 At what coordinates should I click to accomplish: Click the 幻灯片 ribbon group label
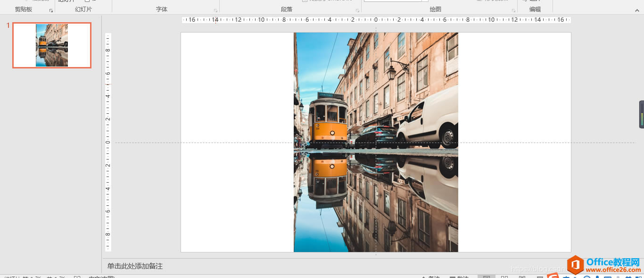tap(83, 9)
